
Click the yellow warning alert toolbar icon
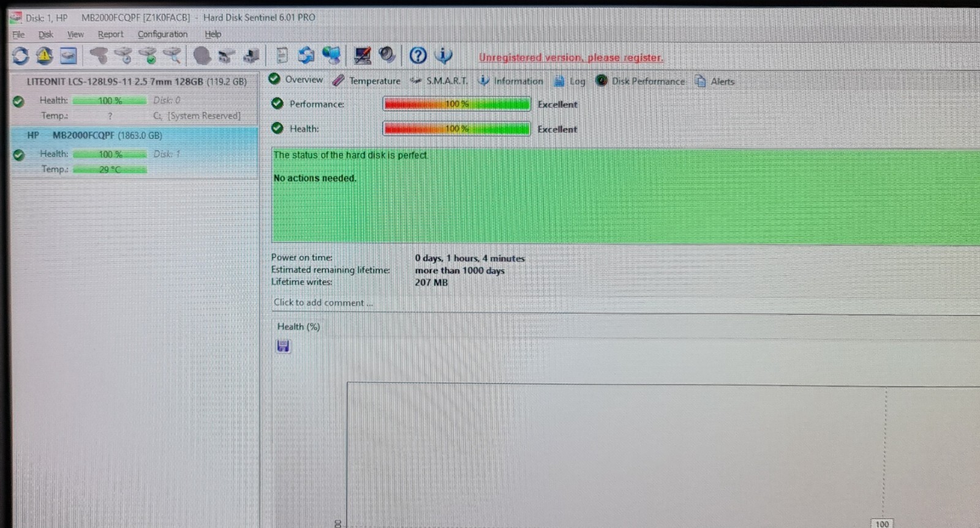[44, 56]
